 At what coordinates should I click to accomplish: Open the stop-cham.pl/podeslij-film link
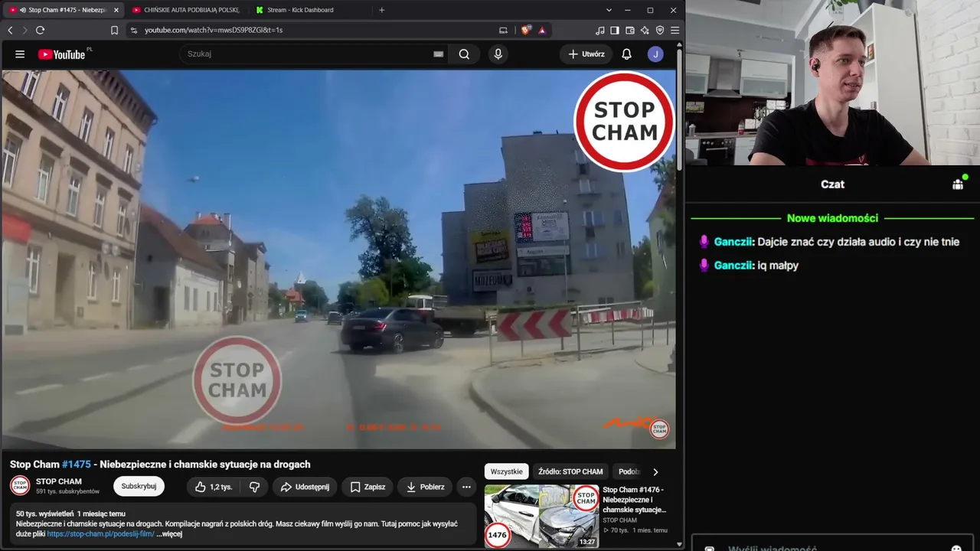pyautogui.click(x=100, y=534)
